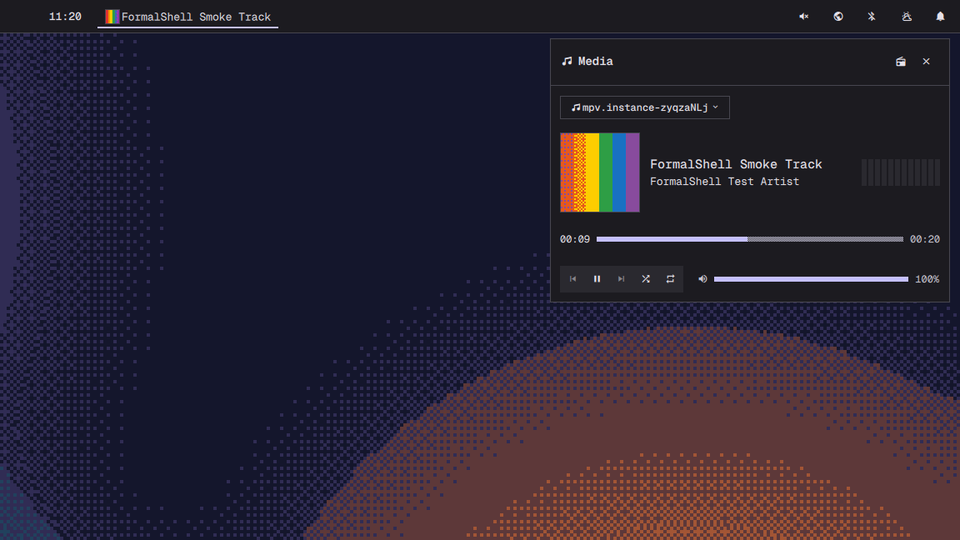This screenshot has width=960, height=540.
Task: Click the rainbow album art thumbnail
Action: (600, 173)
